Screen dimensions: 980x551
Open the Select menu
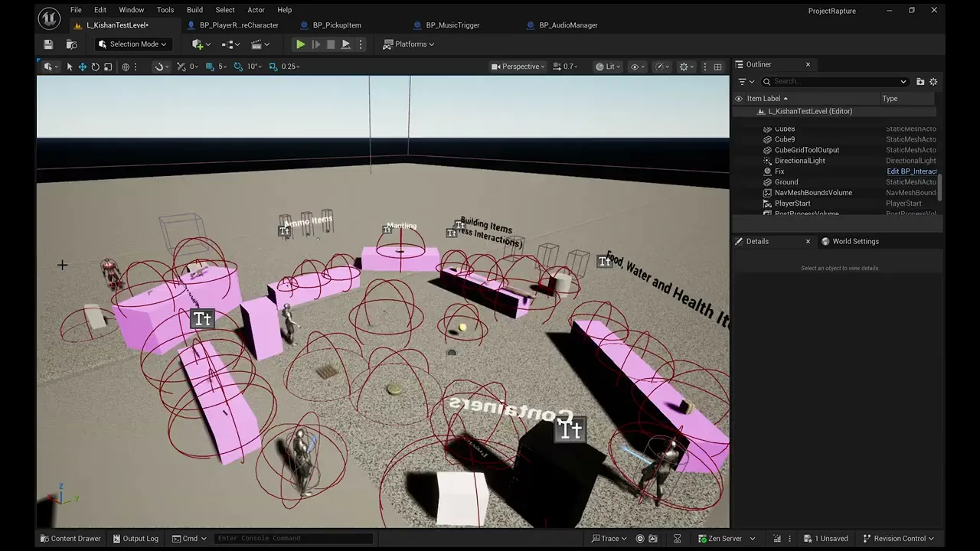coord(225,10)
